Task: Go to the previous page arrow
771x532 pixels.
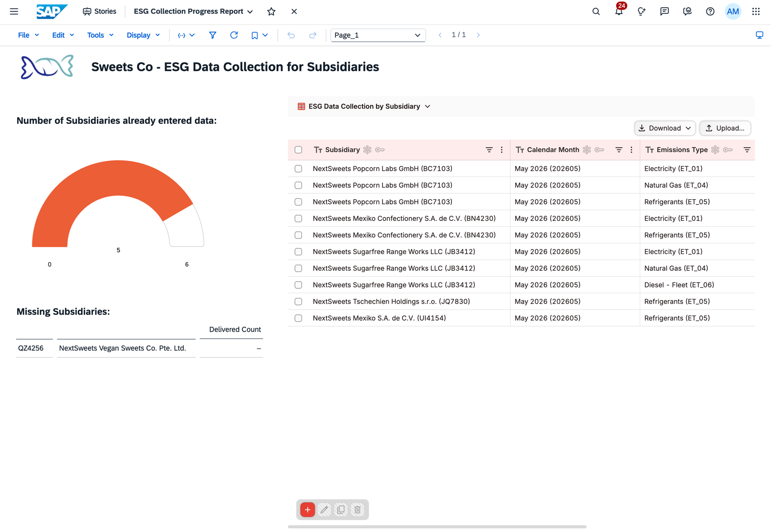Action: pos(440,35)
